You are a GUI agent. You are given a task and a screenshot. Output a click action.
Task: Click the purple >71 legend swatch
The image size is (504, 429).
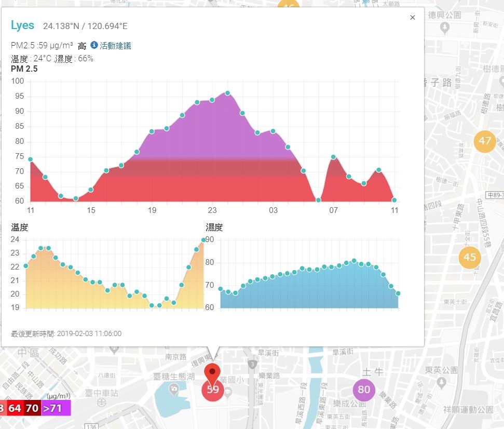[x=56, y=408]
